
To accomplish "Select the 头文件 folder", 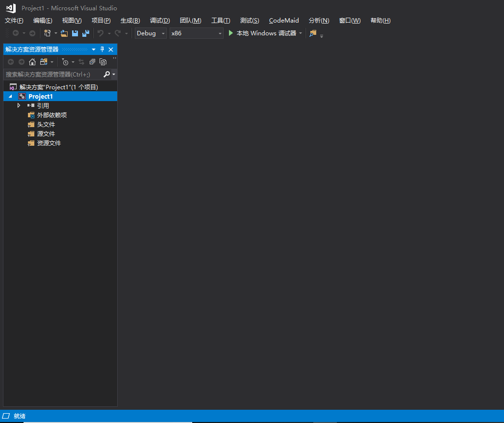I will click(46, 125).
